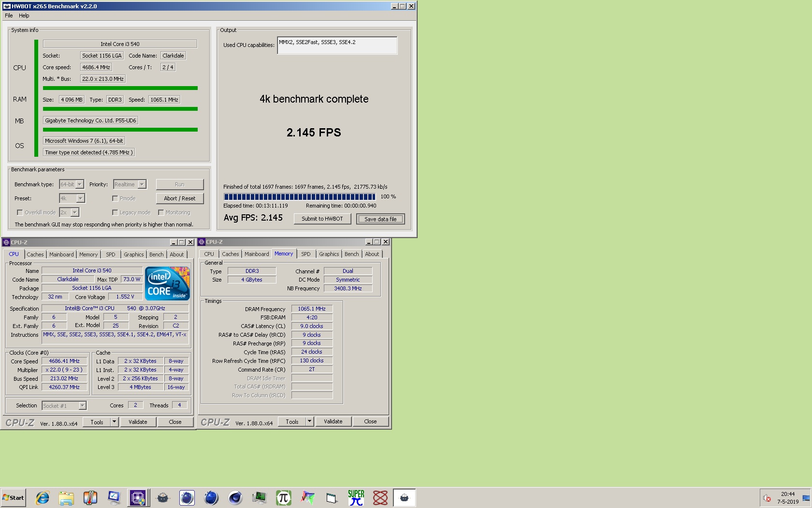Click the red knot pattern taskbar icon

click(380, 497)
